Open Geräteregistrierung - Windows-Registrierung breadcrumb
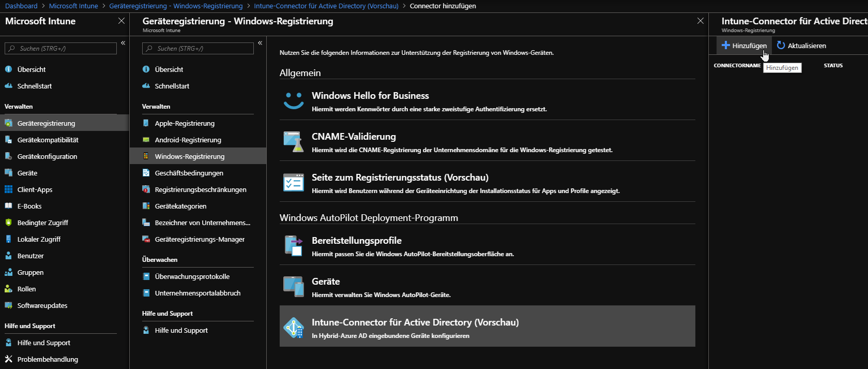Viewport: 868px width, 369px height. pyautogui.click(x=176, y=6)
